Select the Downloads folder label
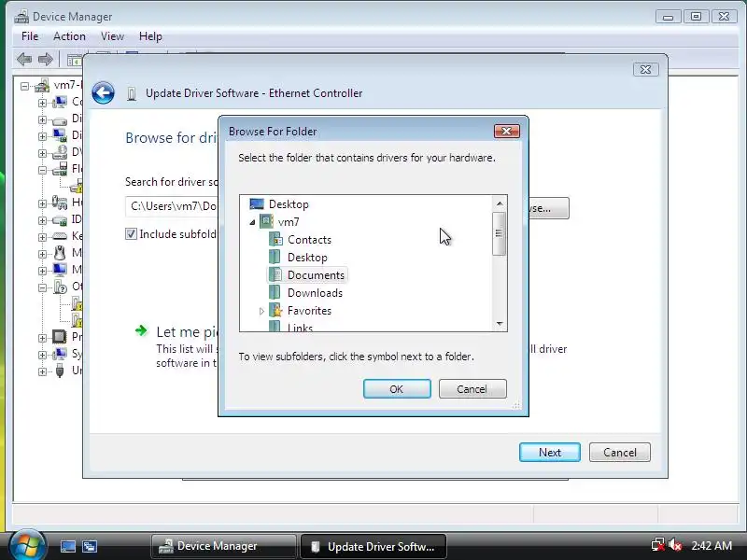This screenshot has height=560, width=747. pos(315,293)
